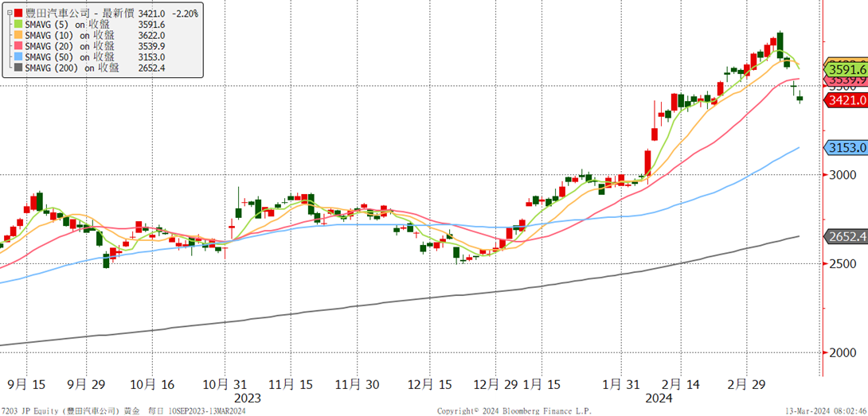This screenshot has width=868, height=416.
Task: Click the 2024 year label on the axis
Action: click(x=659, y=398)
